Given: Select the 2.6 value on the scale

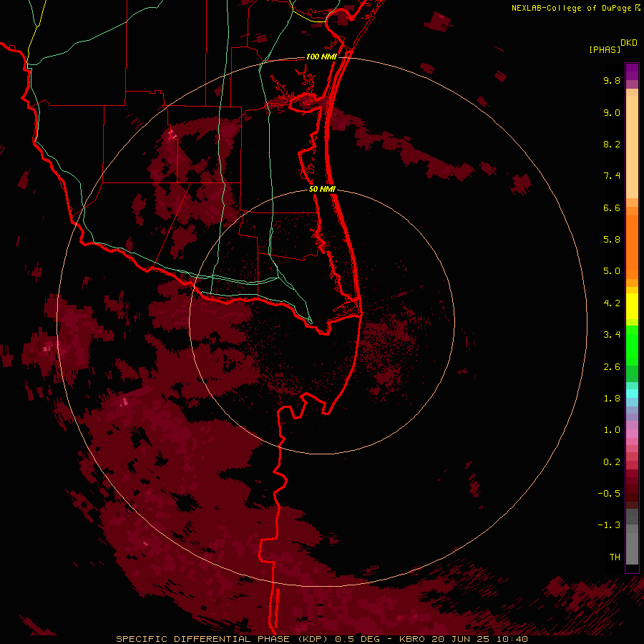Looking at the screenshot, I should [x=612, y=367].
